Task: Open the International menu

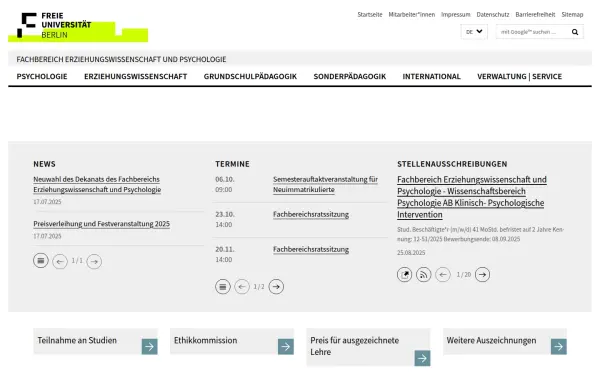Action: [432, 77]
